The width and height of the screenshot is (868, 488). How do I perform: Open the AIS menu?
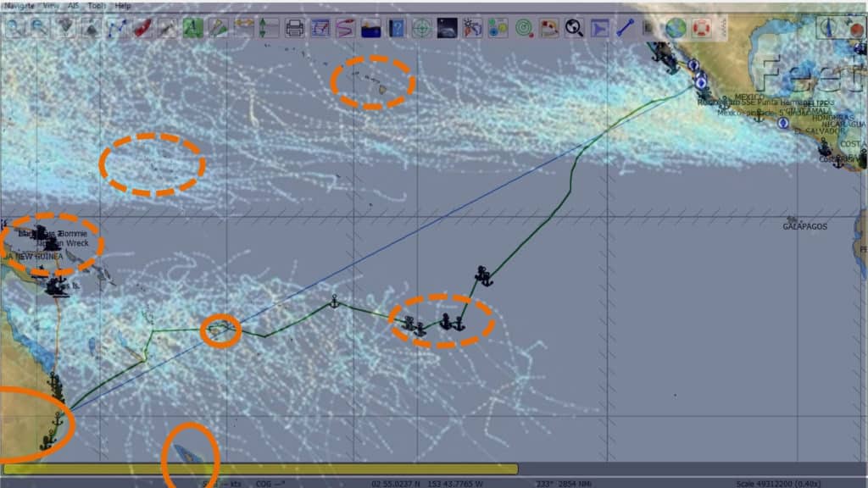(71, 5)
